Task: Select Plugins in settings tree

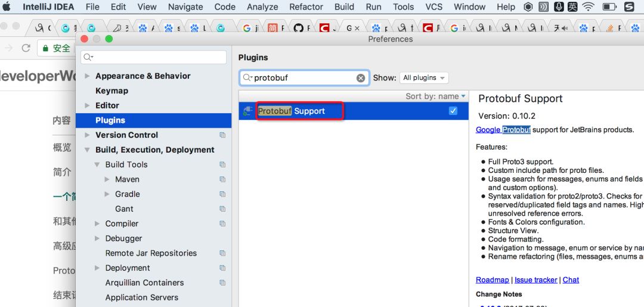Action: coord(154,120)
